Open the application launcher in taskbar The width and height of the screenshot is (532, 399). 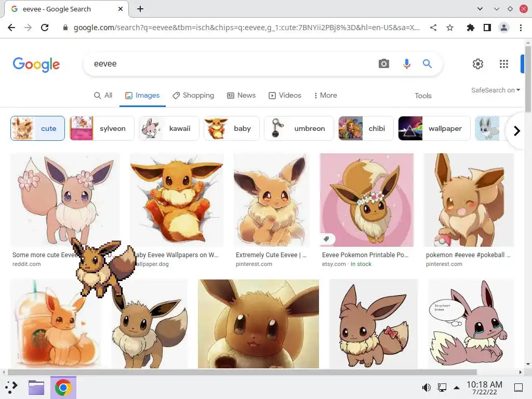11,387
